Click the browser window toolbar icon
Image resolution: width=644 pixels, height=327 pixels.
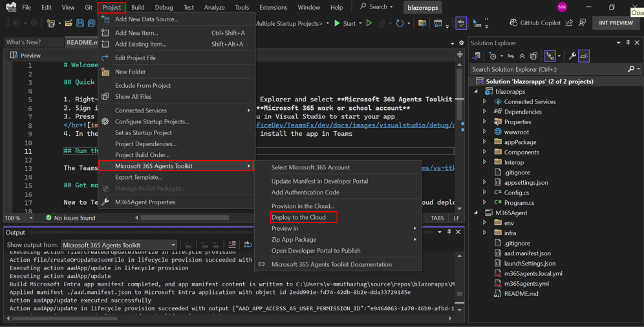(438, 23)
